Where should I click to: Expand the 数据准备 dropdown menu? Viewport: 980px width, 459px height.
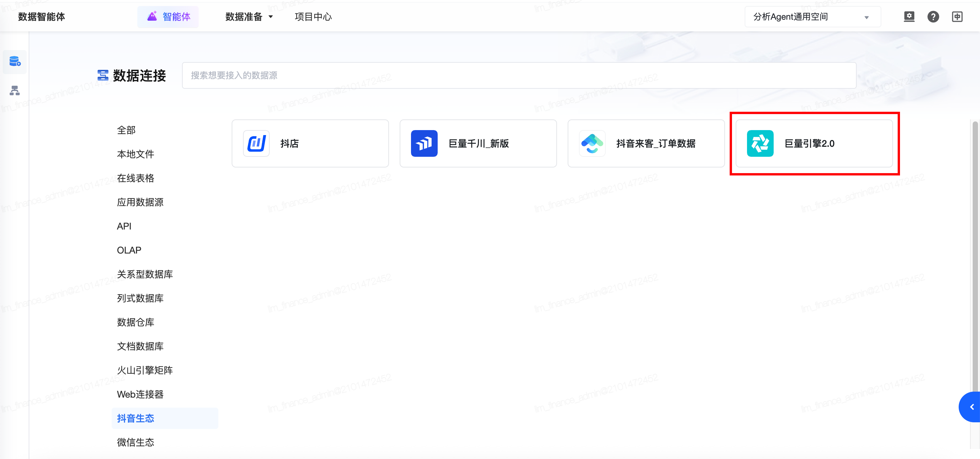[249, 17]
